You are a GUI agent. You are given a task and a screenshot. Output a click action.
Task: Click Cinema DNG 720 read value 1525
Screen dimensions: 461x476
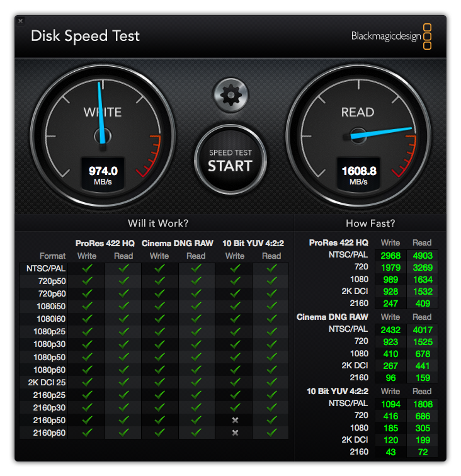tap(423, 342)
